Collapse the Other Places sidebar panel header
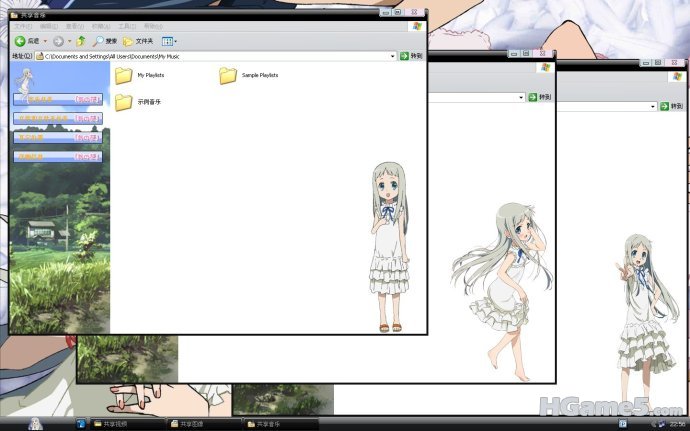Image resolution: width=690 pixels, height=431 pixels. [x=58, y=138]
